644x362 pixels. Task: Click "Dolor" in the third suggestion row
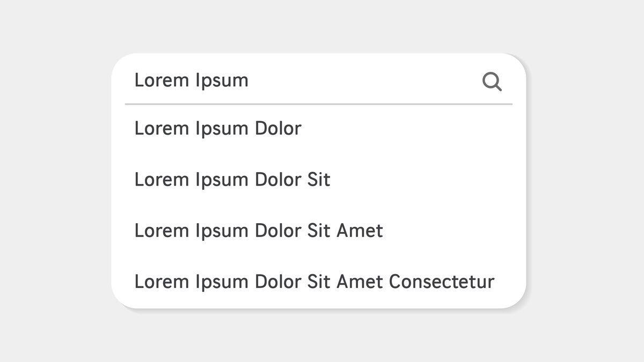coord(278,231)
